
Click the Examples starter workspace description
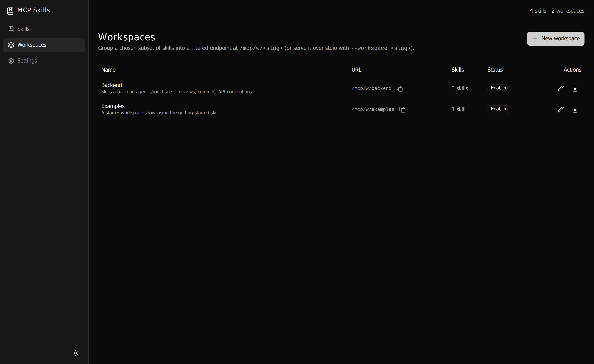coord(160,113)
